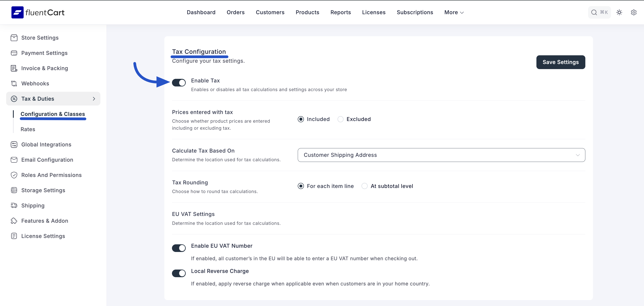Click the fluentCart logo
Image resolution: width=644 pixels, height=306 pixels.
click(38, 12)
